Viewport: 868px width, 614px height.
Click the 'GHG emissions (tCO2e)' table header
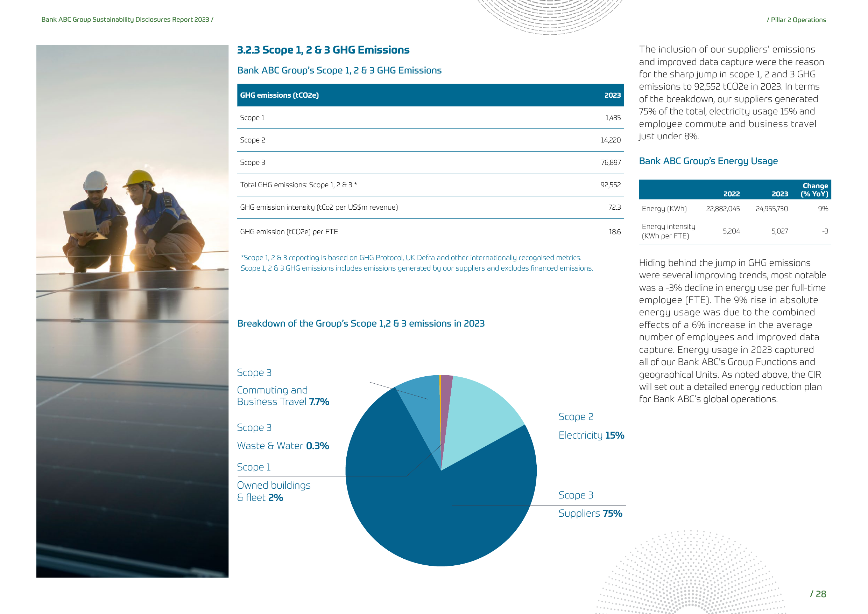[280, 95]
